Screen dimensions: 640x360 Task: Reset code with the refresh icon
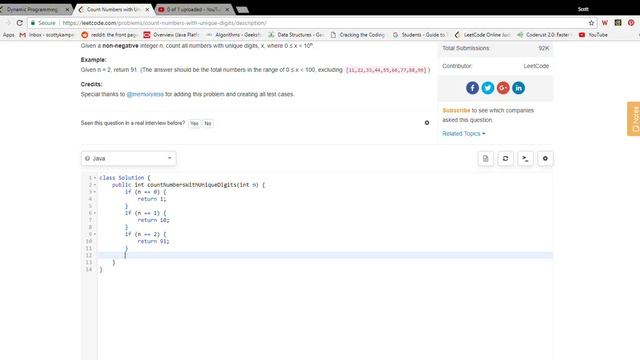tap(505, 158)
